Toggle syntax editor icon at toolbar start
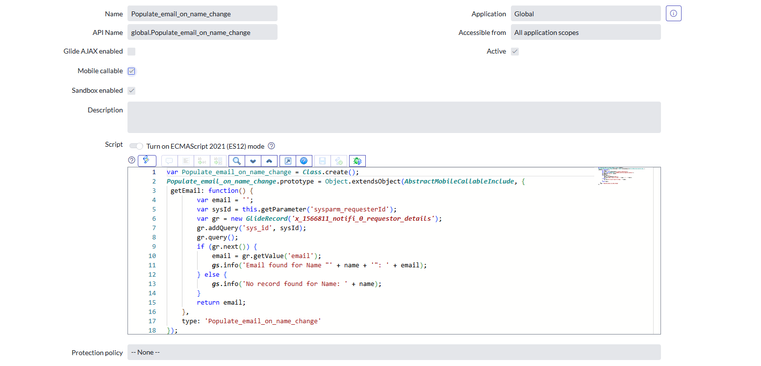 147,161
